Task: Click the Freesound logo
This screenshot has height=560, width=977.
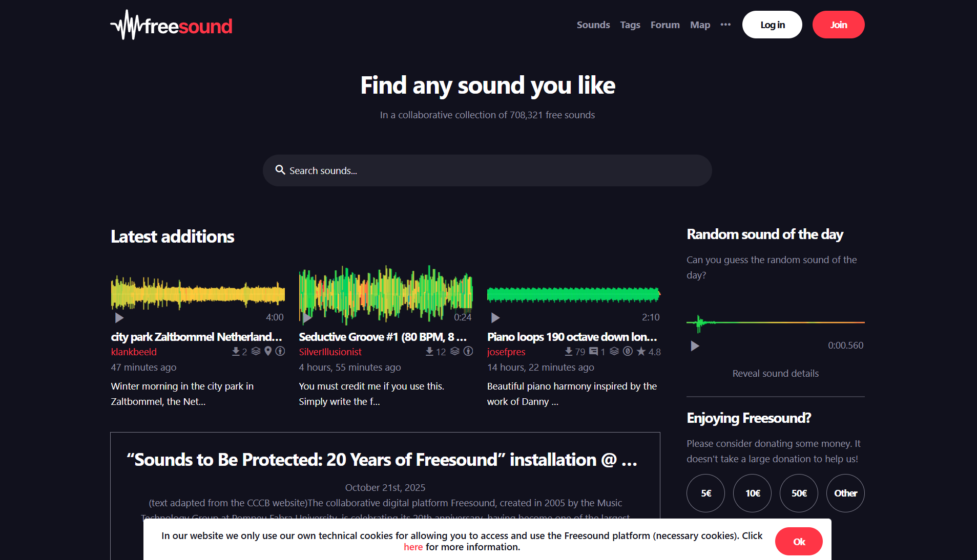Action: (x=171, y=25)
